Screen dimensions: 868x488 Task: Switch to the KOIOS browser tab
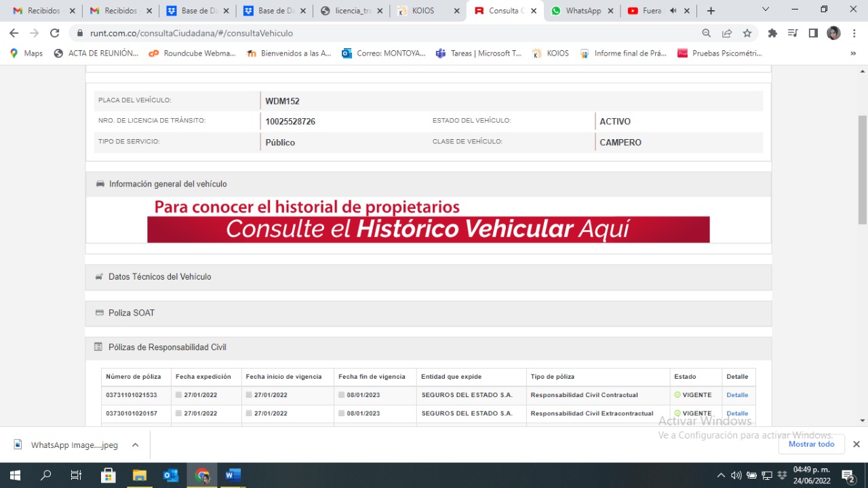tap(428, 11)
